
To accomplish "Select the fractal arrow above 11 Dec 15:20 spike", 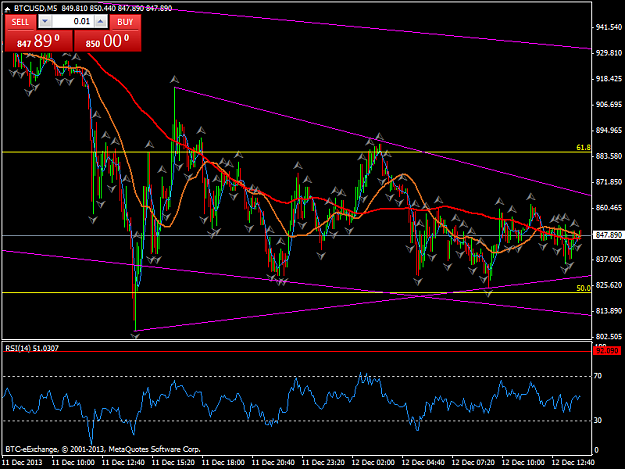I will 174,80.
